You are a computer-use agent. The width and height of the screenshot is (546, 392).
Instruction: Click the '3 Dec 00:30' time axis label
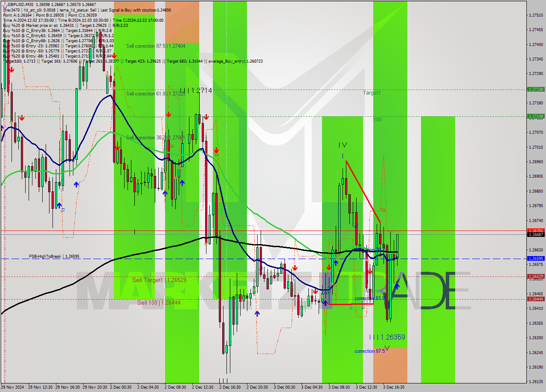[x=285, y=387]
